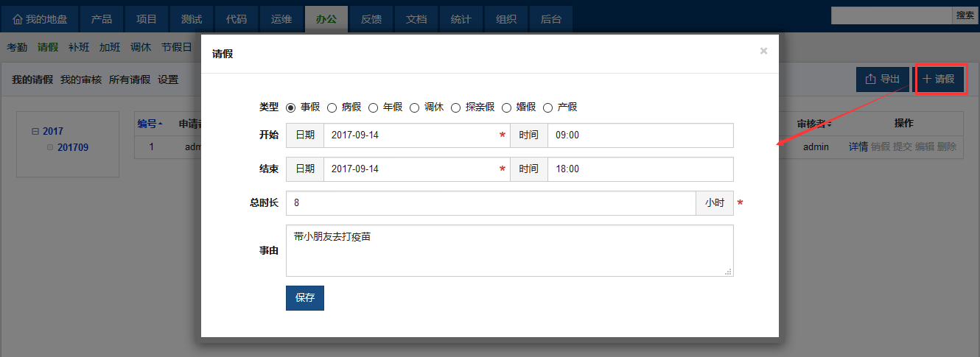
Task: Open the 调休 submenu item in navigation
Action: coord(141,47)
